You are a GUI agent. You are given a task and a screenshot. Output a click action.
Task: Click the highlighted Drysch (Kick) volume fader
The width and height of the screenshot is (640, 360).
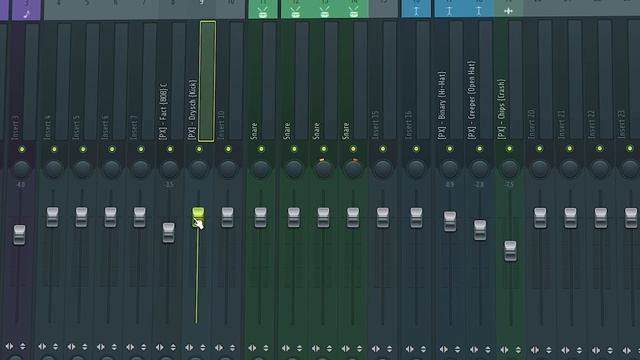198,217
